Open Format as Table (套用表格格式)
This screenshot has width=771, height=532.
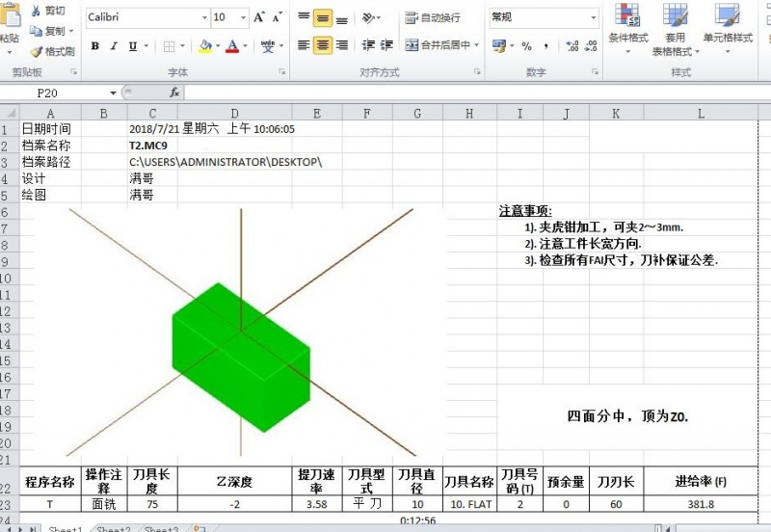(x=676, y=29)
